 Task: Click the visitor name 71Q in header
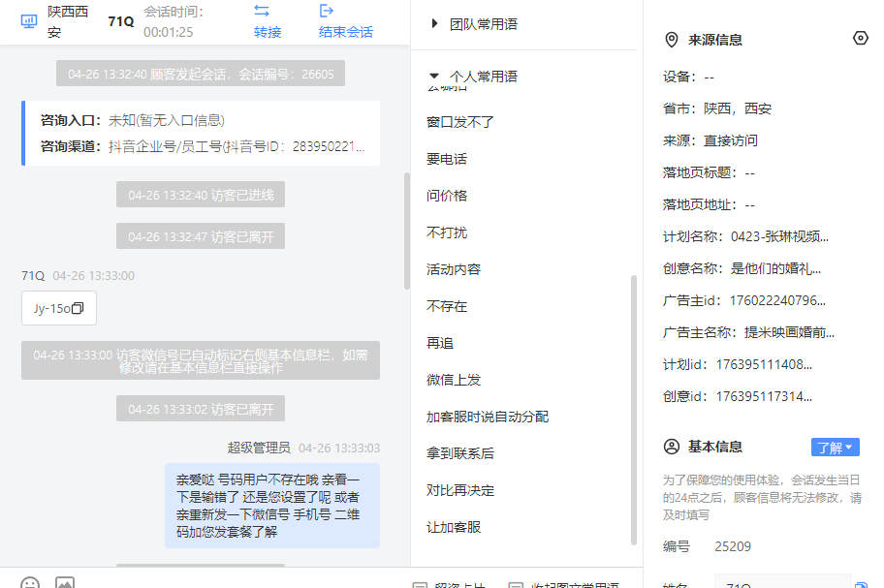point(121,21)
